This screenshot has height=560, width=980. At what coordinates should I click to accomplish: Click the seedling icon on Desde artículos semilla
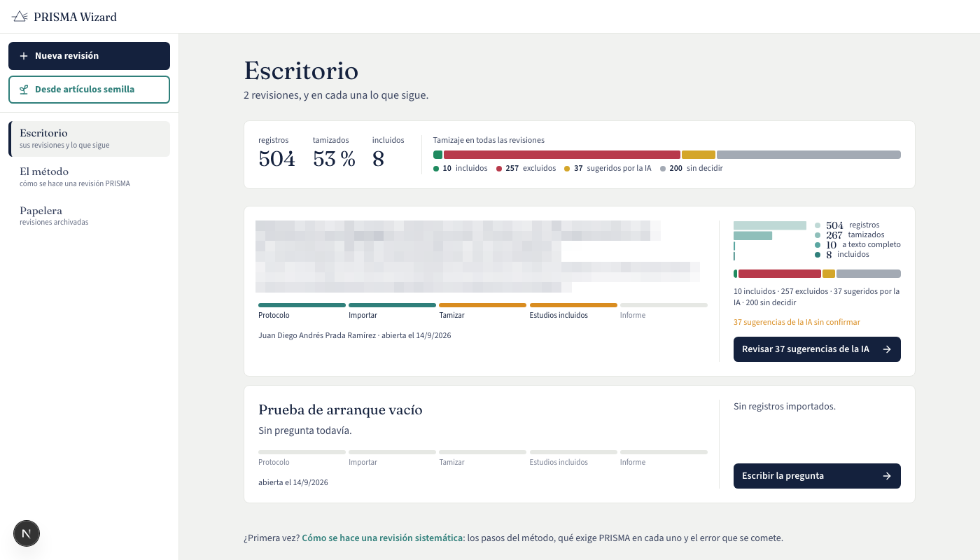[24, 90]
